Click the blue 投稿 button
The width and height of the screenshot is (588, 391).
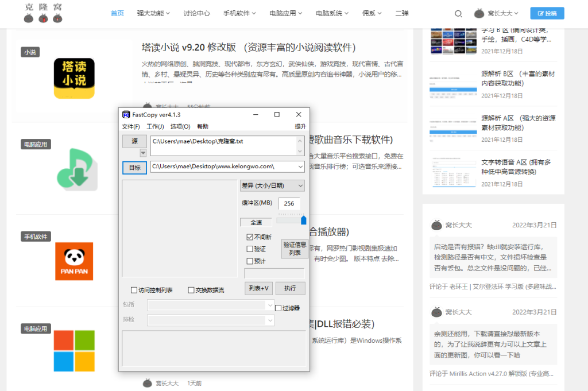point(547,13)
